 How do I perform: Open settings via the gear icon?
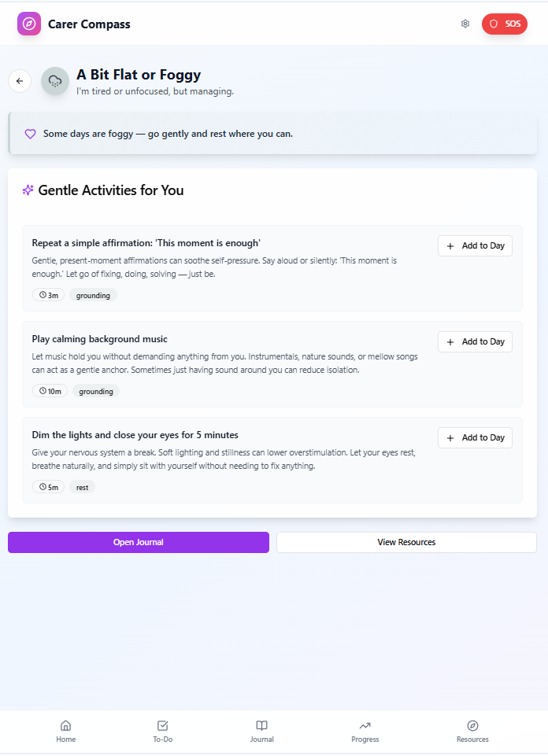(x=465, y=24)
